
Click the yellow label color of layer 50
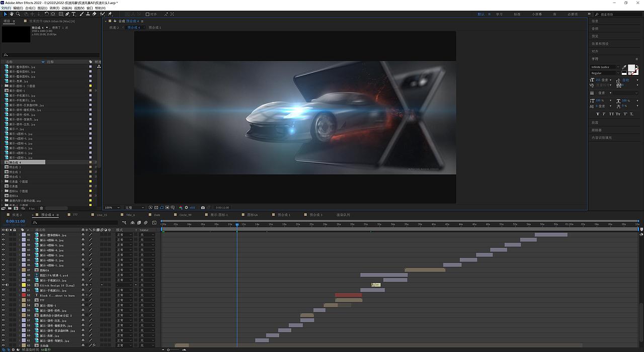point(23,285)
